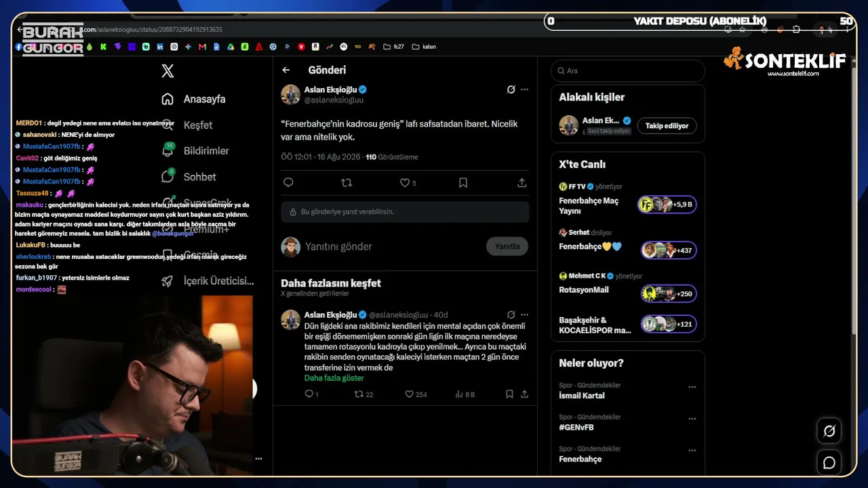
Task: Click the Grok icon on the main post
Action: coord(511,89)
